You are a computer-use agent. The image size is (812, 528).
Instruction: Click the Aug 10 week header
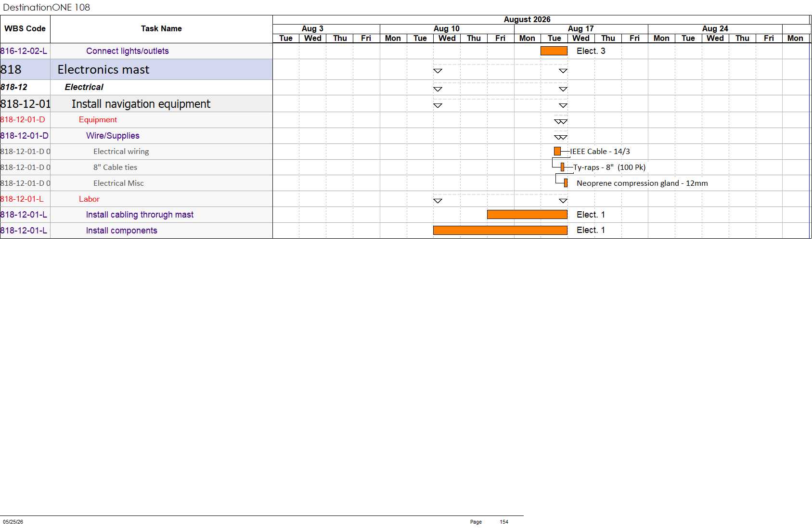(x=447, y=29)
